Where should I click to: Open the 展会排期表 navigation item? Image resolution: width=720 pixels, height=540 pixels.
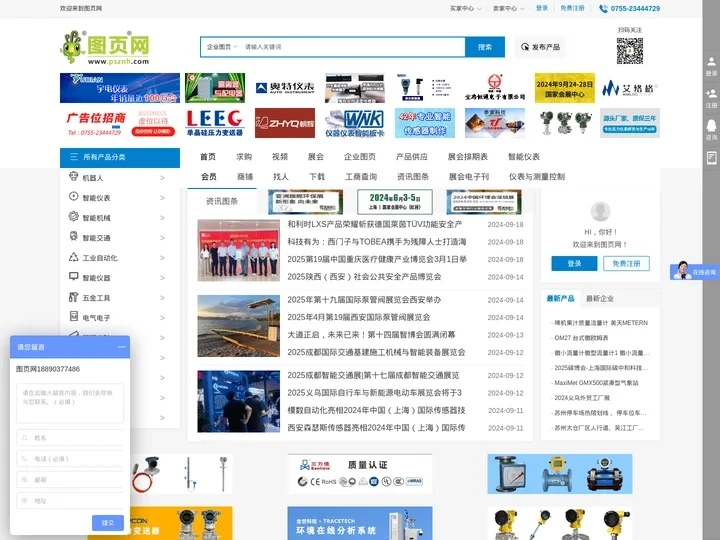point(467,157)
